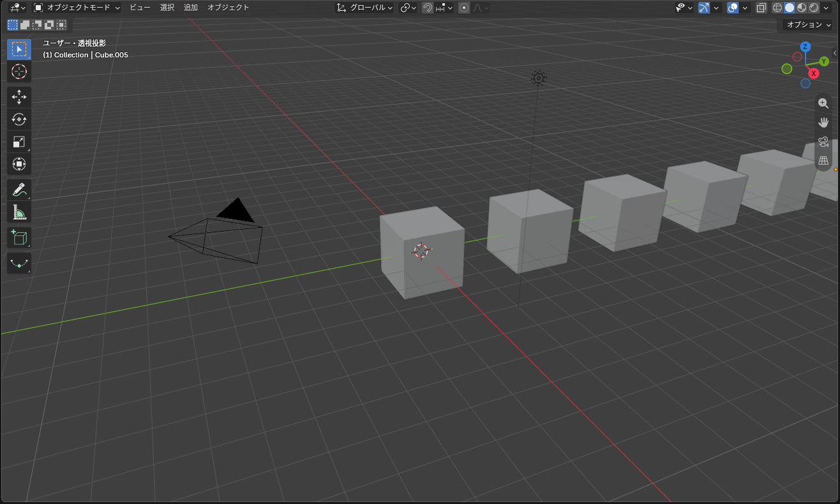
Task: Open the オプション dropdown
Action: [x=808, y=25]
